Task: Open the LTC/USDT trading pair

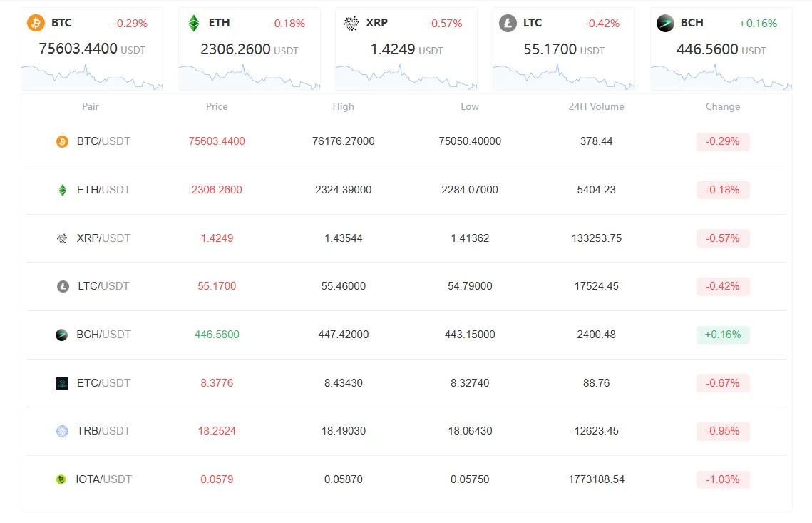Action: (103, 285)
